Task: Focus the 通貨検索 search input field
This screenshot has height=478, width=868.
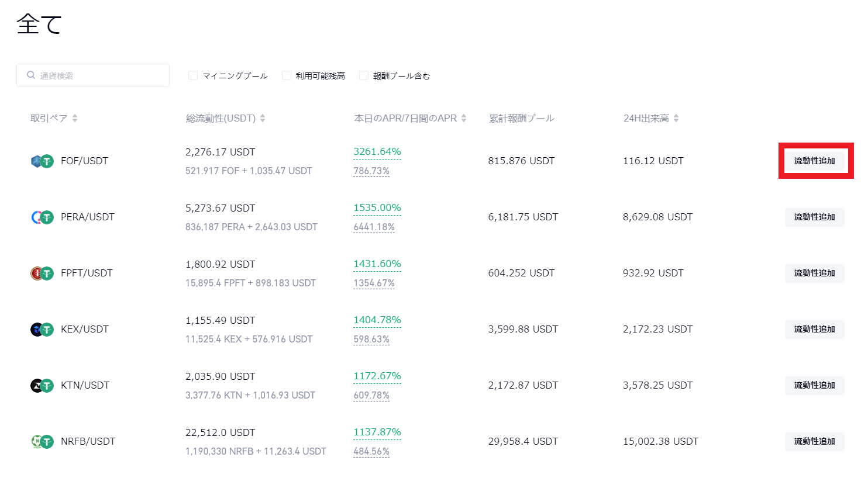Action: [99, 75]
